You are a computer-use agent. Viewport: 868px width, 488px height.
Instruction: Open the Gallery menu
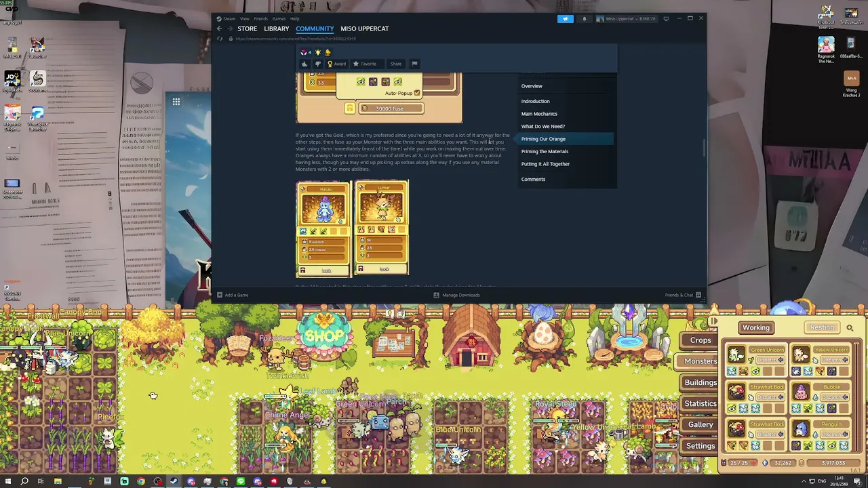(x=701, y=424)
